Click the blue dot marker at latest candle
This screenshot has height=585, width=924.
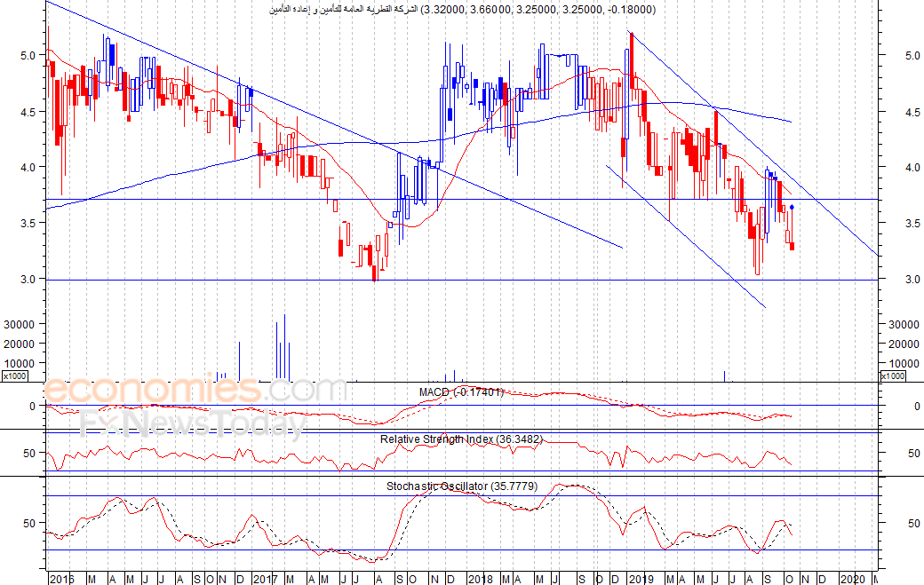click(x=792, y=207)
